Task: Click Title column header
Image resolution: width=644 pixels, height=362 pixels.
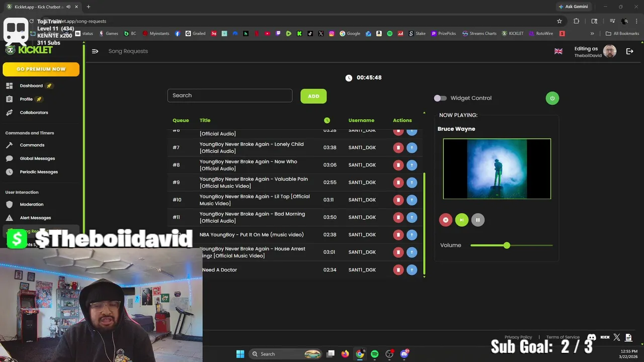Action: [205, 120]
